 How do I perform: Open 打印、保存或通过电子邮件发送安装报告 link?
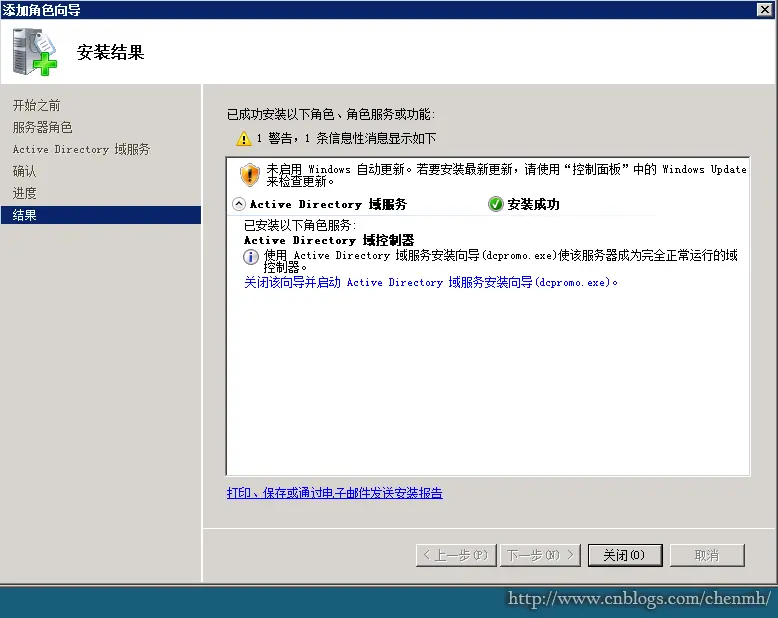click(334, 493)
